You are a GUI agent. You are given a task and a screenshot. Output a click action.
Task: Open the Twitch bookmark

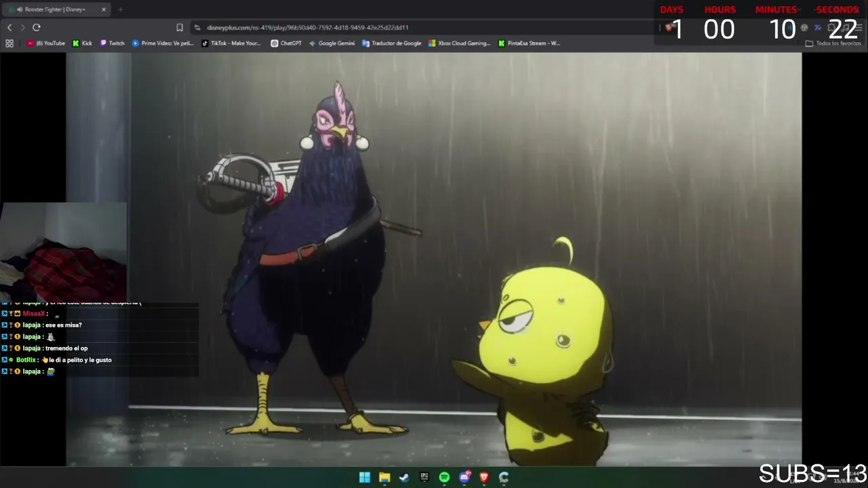click(x=113, y=43)
